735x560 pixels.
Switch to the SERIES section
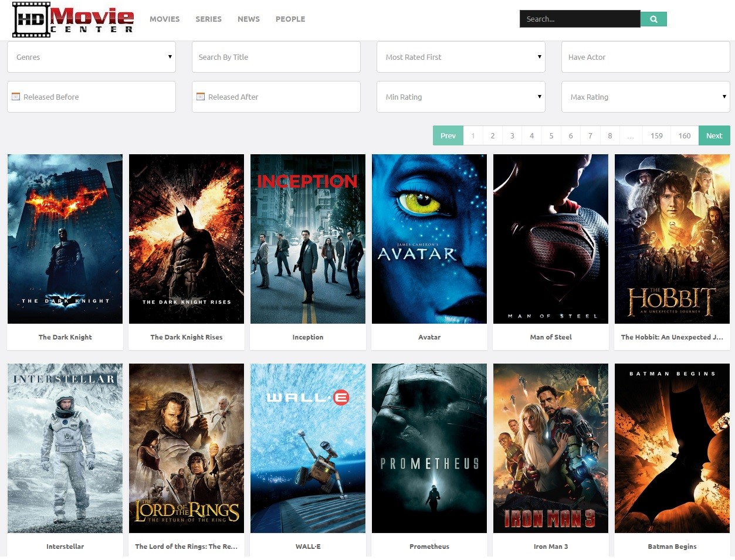coord(208,19)
